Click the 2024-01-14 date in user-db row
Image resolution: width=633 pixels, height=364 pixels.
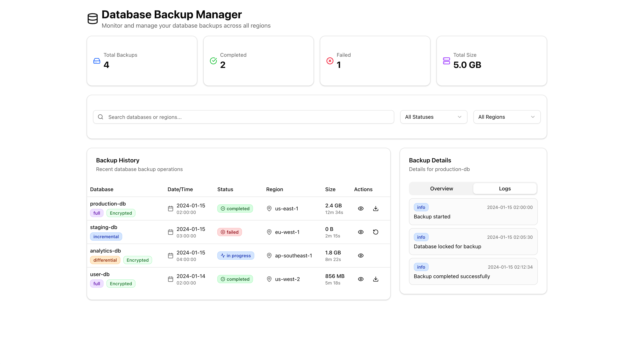click(191, 276)
